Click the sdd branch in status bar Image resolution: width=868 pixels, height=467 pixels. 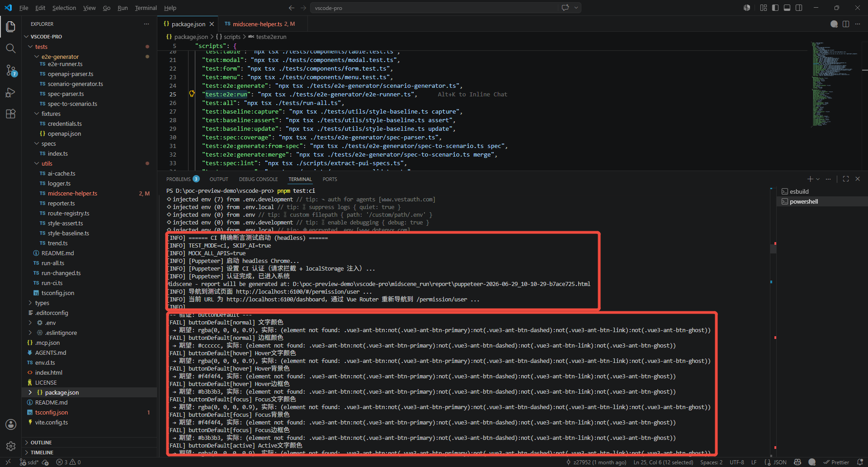point(29,462)
